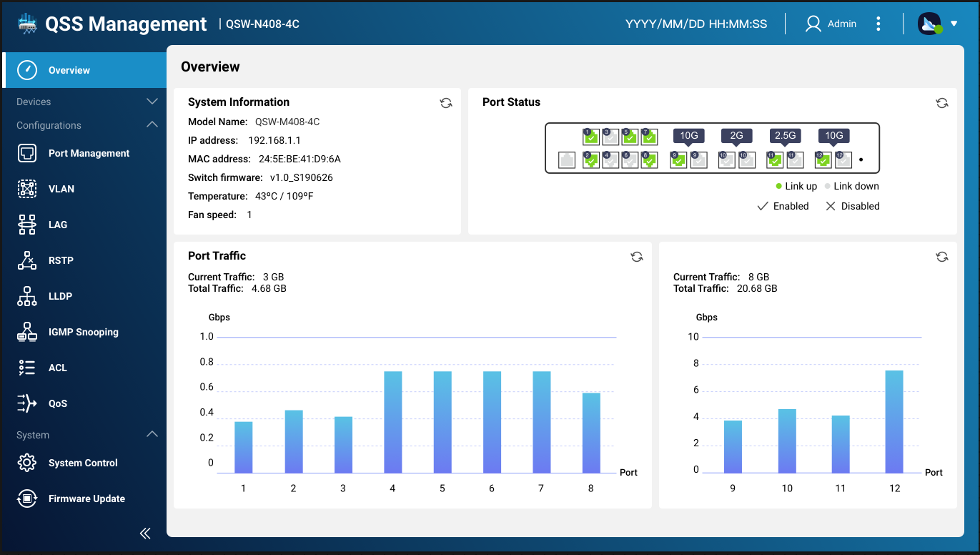Open the RSTP topology icon
980x555 pixels.
(26, 260)
